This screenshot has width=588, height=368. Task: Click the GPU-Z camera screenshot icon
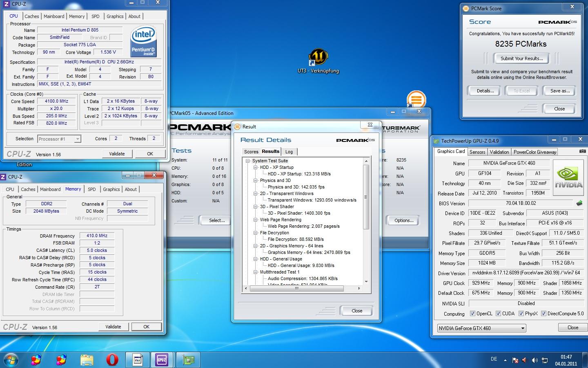click(x=582, y=151)
